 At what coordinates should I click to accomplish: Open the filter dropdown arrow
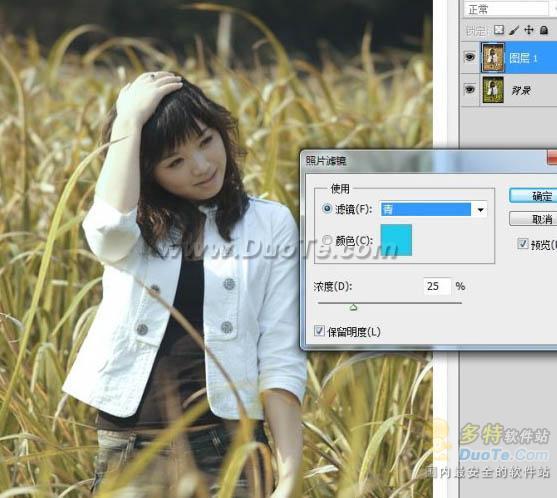pos(480,210)
